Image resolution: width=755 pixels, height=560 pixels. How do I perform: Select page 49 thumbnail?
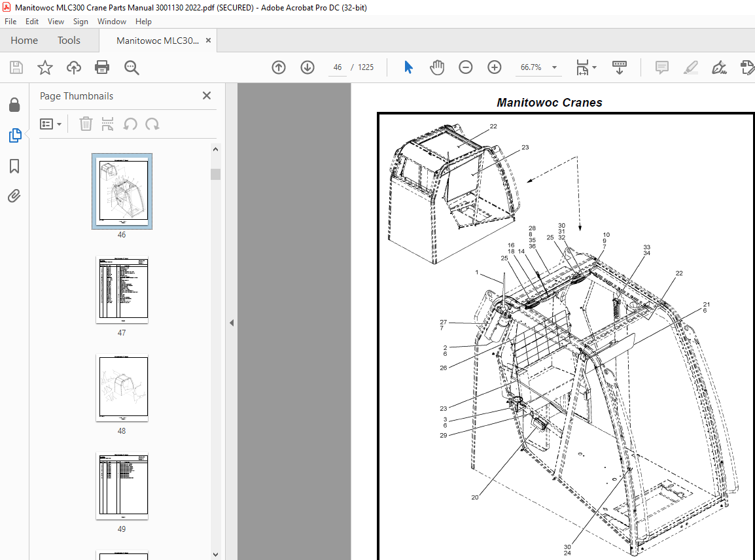pos(122,486)
